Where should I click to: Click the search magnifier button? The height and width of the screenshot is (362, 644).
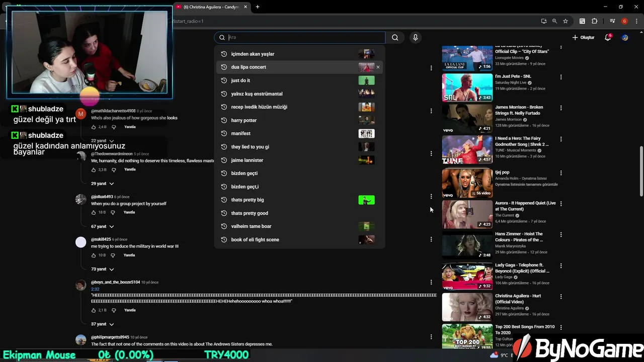click(x=395, y=37)
